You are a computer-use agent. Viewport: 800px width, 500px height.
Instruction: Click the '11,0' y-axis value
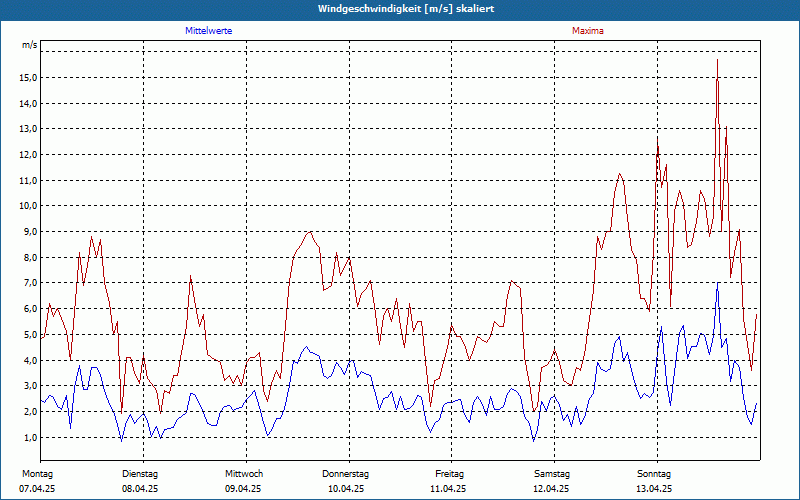(x=27, y=181)
